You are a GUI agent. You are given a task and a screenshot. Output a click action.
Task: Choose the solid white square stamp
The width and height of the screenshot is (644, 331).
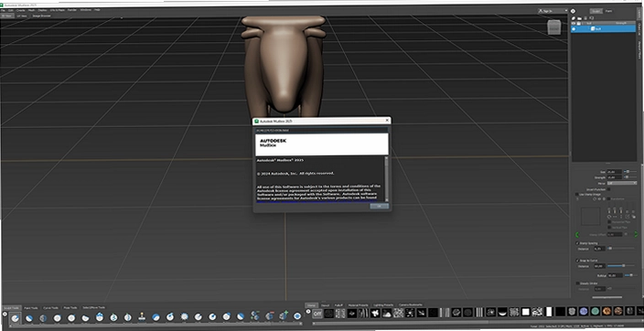pyautogui.click(x=526, y=313)
